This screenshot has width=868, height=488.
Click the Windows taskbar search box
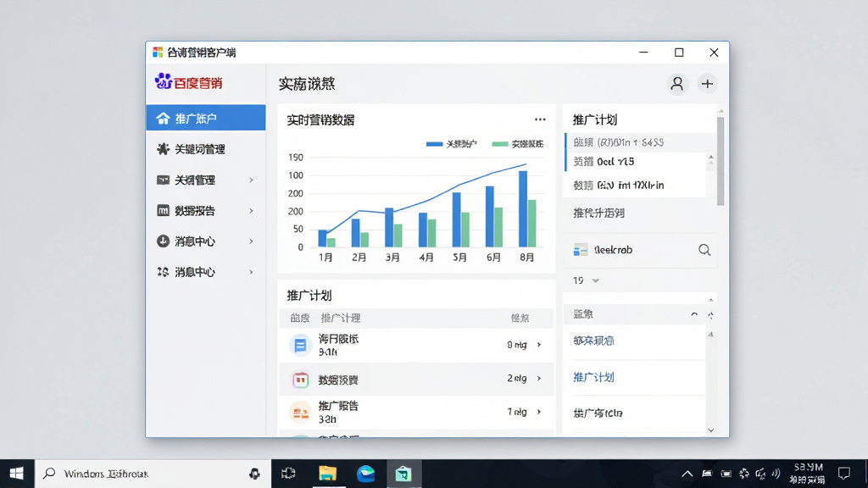click(x=153, y=474)
